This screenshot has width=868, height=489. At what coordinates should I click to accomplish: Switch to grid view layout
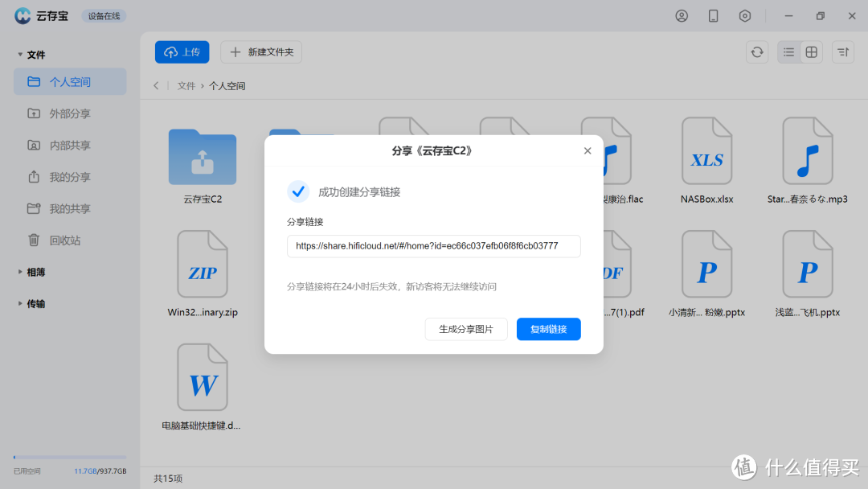(811, 51)
